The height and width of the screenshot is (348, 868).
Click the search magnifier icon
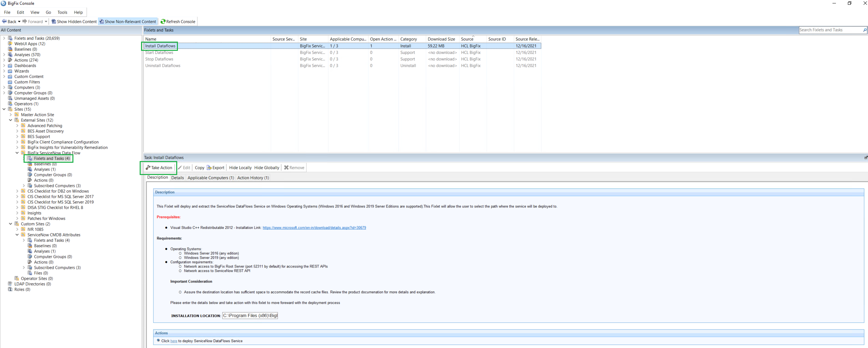[865, 30]
